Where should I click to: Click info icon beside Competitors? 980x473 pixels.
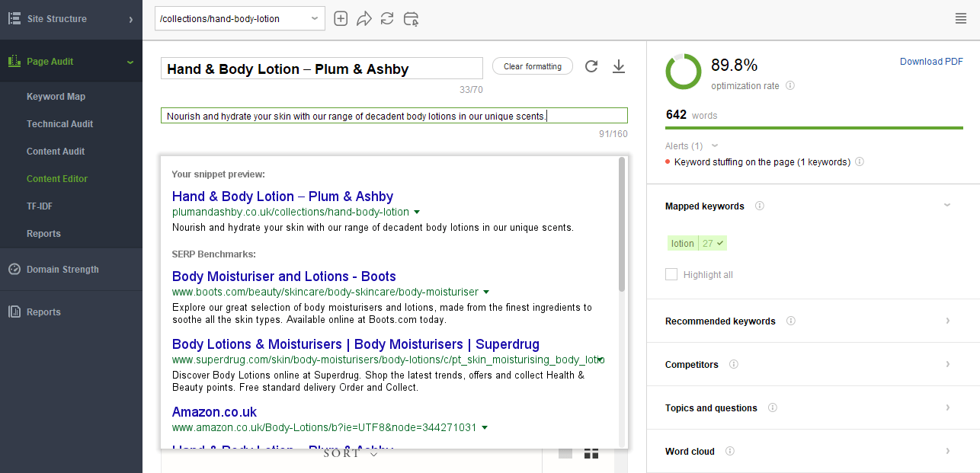tap(734, 365)
